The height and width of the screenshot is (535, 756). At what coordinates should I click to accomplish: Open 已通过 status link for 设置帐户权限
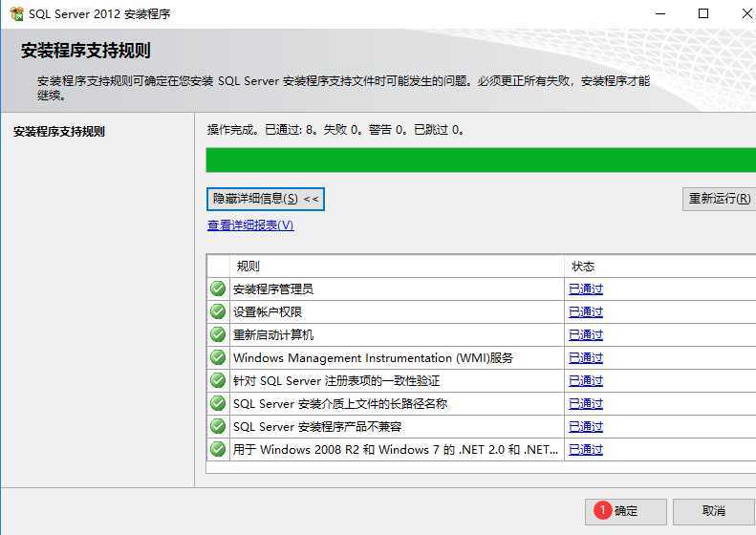pos(586,311)
